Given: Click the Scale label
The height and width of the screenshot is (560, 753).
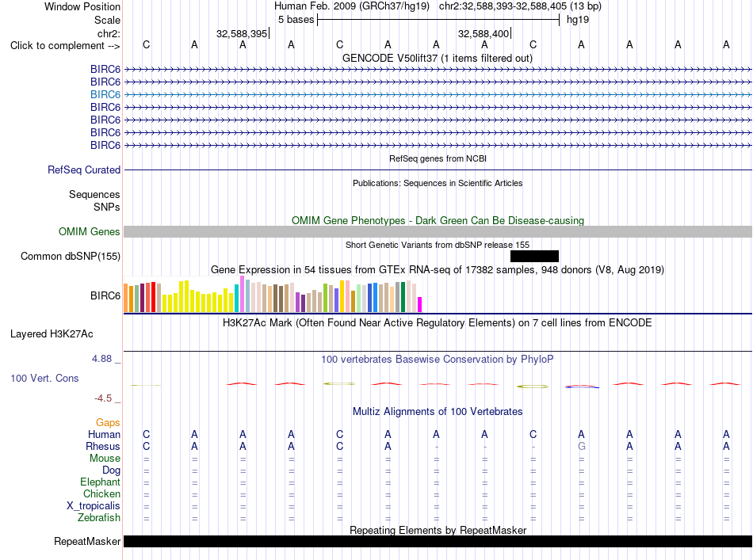Looking at the screenshot, I should [x=107, y=20].
